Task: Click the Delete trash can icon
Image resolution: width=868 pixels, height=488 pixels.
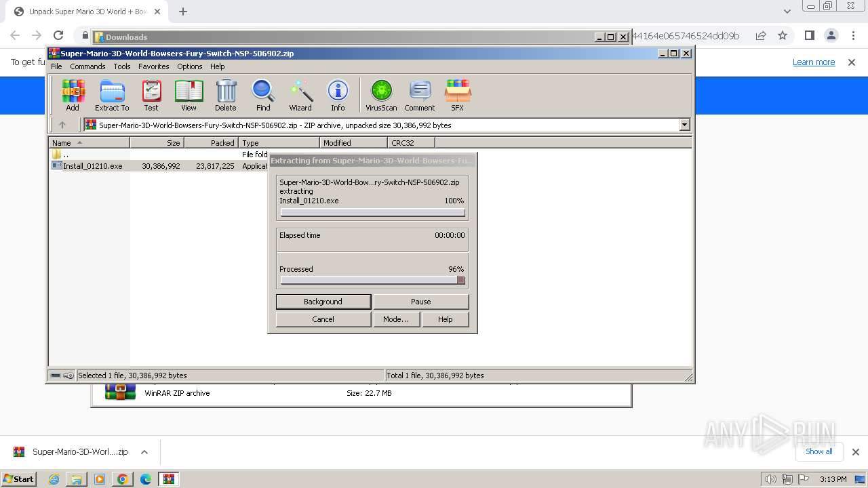Action: click(226, 95)
